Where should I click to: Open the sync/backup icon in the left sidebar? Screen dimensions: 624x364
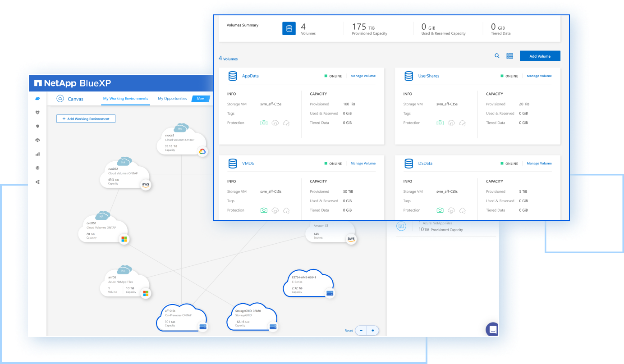37,140
